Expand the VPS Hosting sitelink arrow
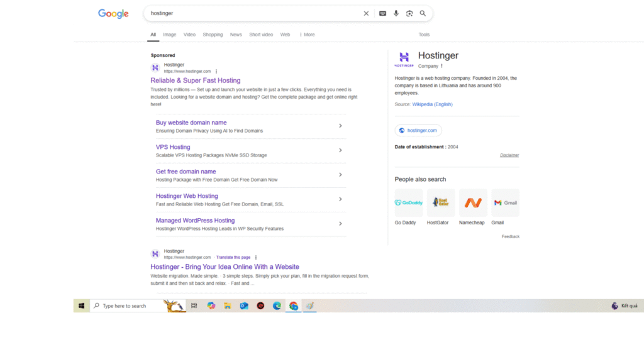Image resolution: width=644 pixels, height=362 pixels. pos(340,150)
